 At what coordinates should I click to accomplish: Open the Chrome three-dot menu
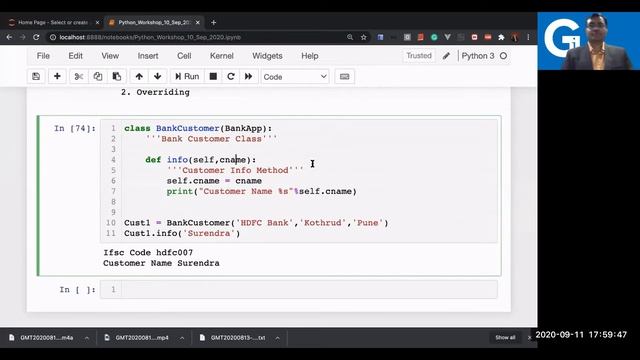528,37
